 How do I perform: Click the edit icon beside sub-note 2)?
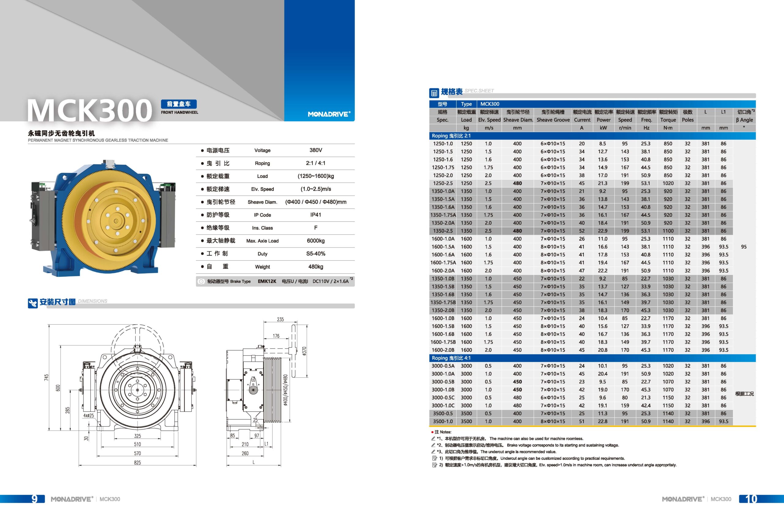pyautogui.click(x=435, y=465)
